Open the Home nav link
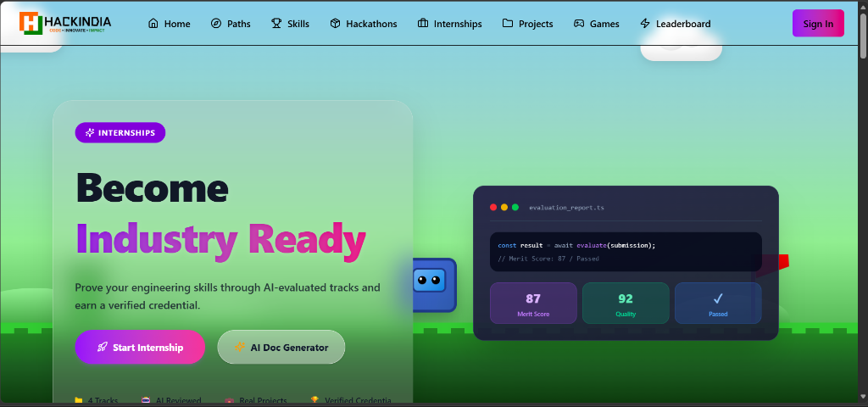This screenshot has width=868, height=407. point(169,24)
